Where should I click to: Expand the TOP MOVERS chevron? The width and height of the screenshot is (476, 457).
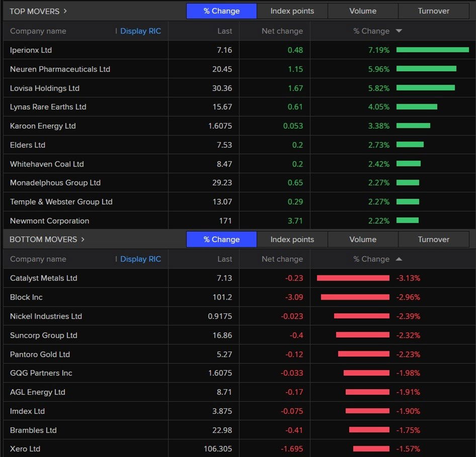click(x=65, y=11)
